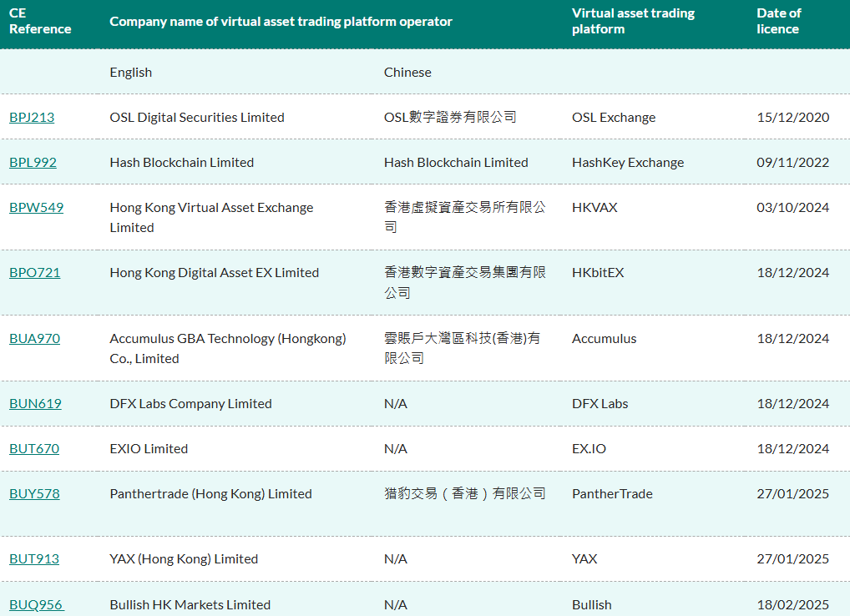Select the English subheader cell

pyautogui.click(x=130, y=72)
